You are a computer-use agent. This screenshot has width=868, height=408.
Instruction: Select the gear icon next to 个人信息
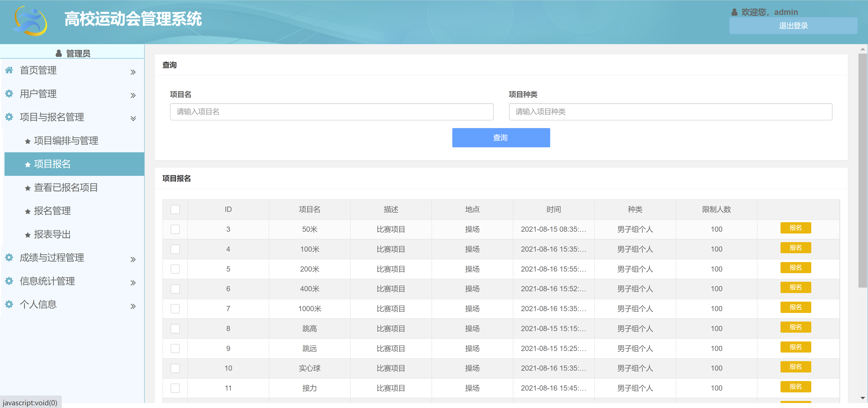click(9, 304)
